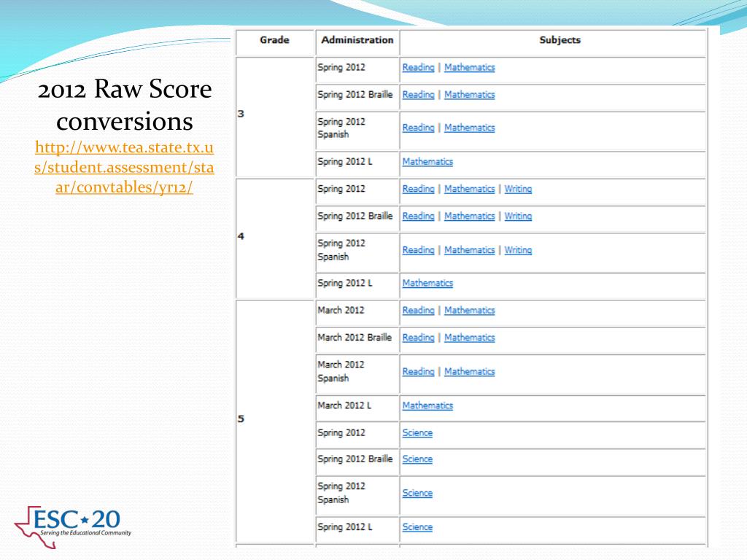Select 'March 2012 L' administration cell

tap(357, 408)
